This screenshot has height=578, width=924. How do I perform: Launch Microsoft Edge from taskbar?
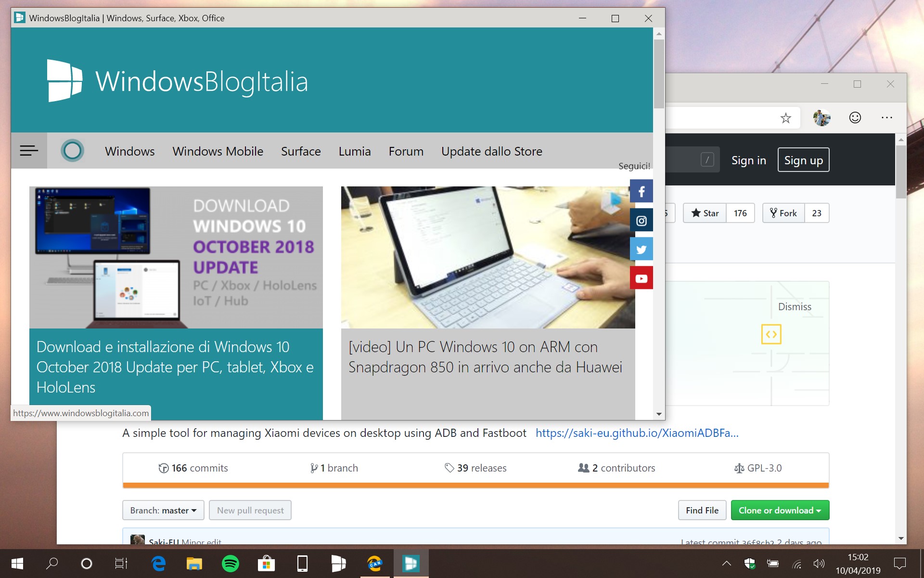158,564
